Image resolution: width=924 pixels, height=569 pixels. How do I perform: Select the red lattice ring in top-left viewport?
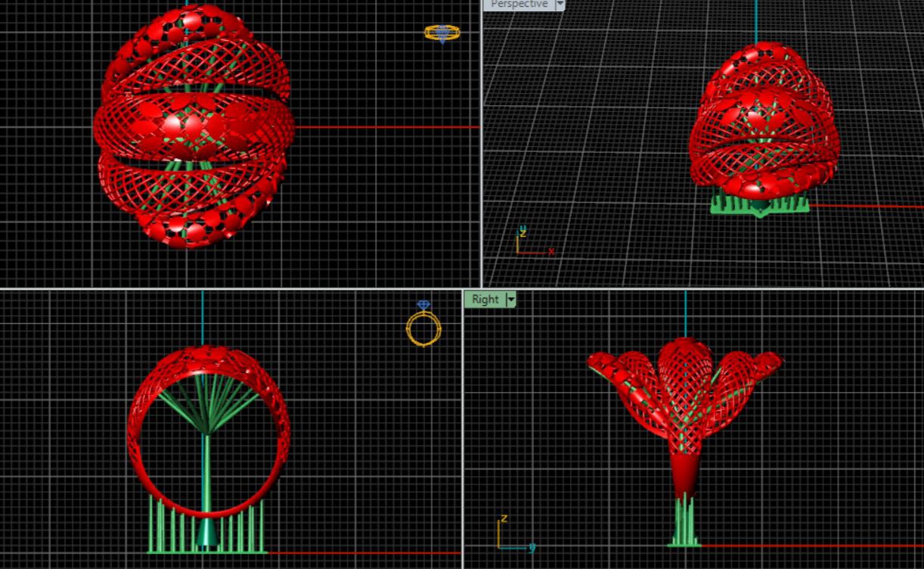[193, 125]
